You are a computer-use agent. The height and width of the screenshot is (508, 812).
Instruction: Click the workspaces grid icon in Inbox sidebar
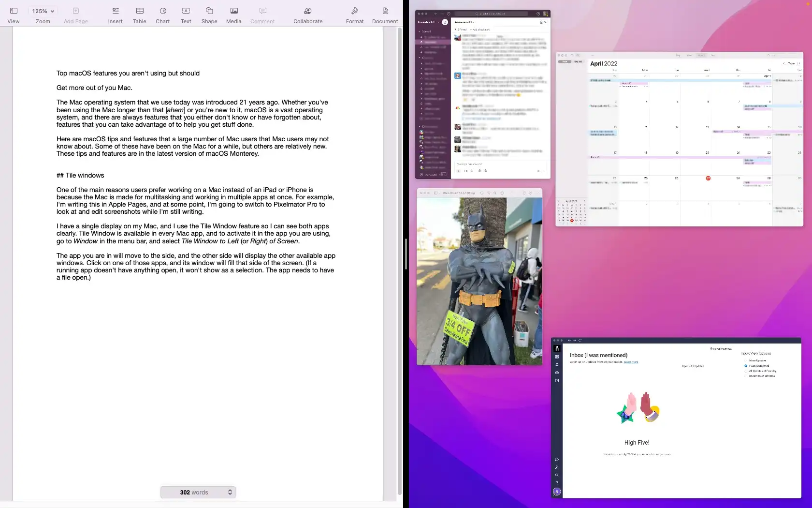click(557, 357)
